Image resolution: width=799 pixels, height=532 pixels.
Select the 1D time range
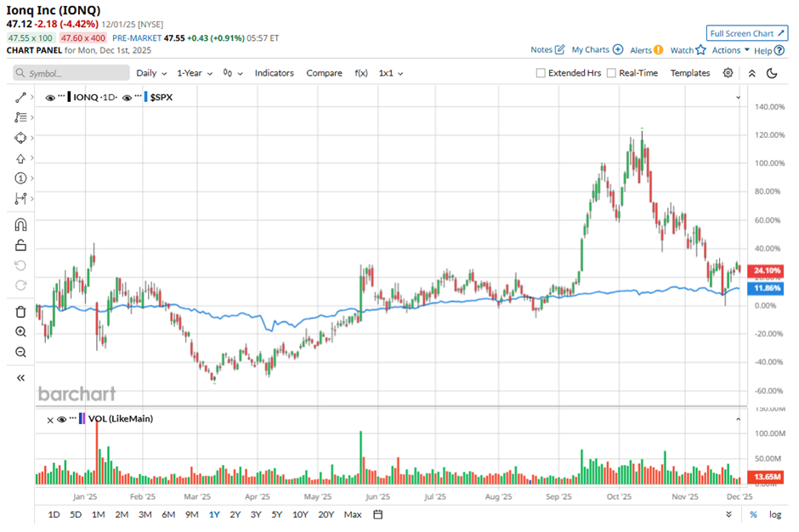54,515
